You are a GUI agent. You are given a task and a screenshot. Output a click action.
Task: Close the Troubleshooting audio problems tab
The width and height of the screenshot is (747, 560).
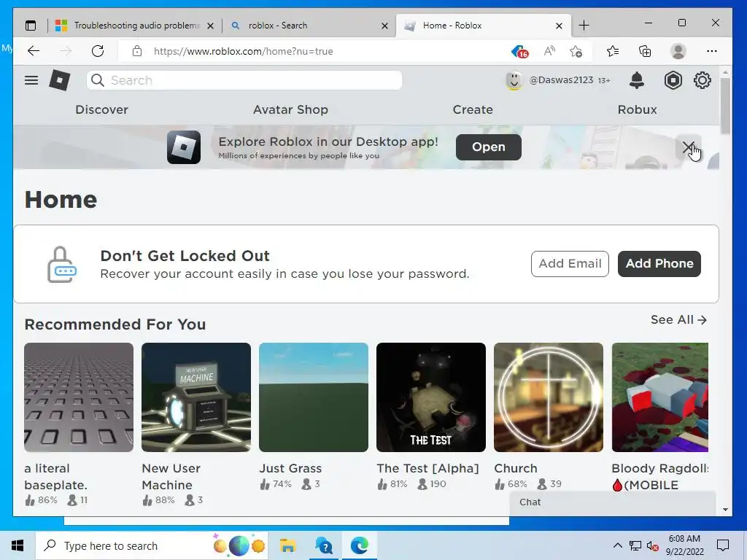coord(210,26)
